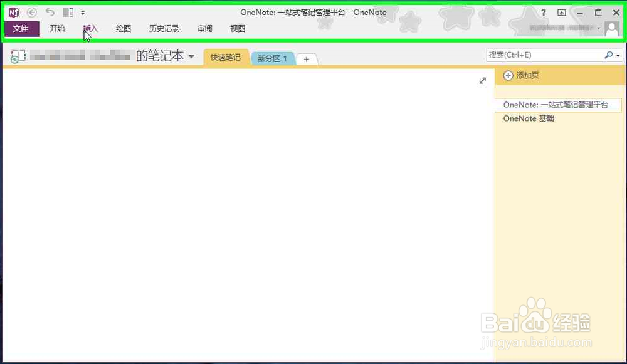Open the search scope dropdown beside magnifier

[618, 55]
